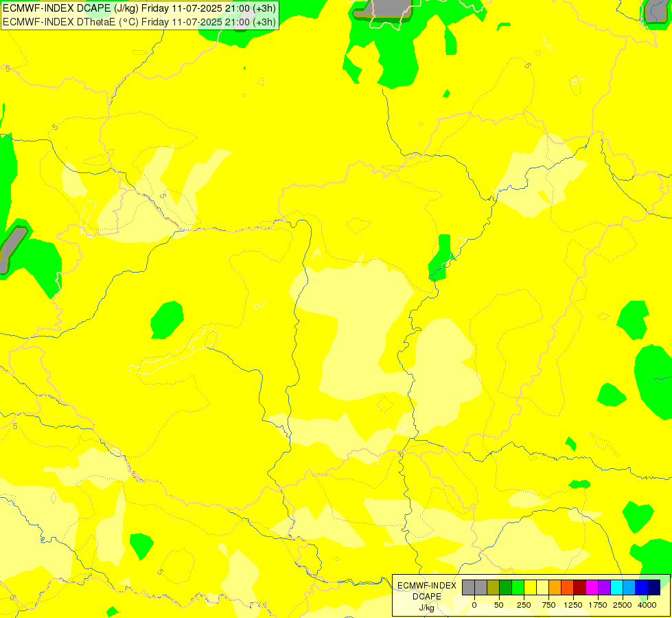Click the legend label DCAPE
The height and width of the screenshot is (618, 672).
point(427,597)
